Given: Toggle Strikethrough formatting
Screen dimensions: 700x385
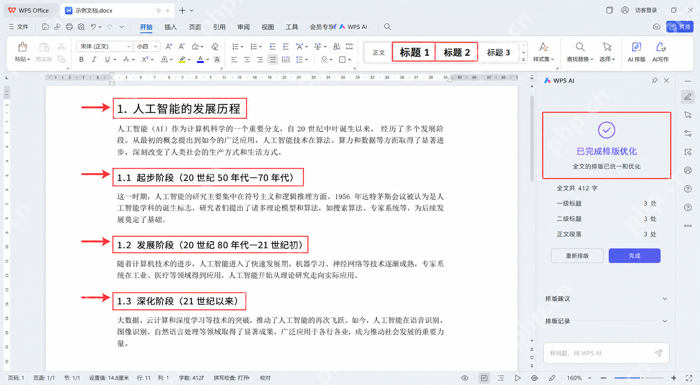Looking at the screenshot, I should click(126, 59).
